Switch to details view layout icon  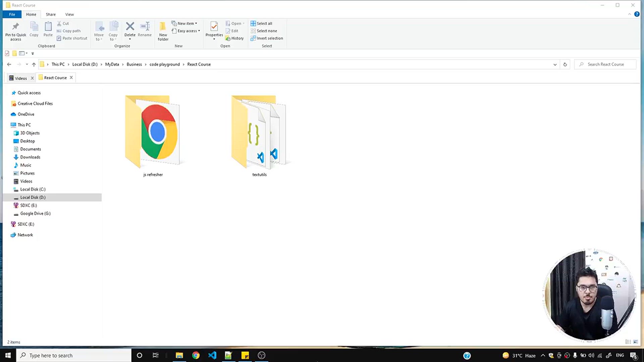[x=628, y=342]
